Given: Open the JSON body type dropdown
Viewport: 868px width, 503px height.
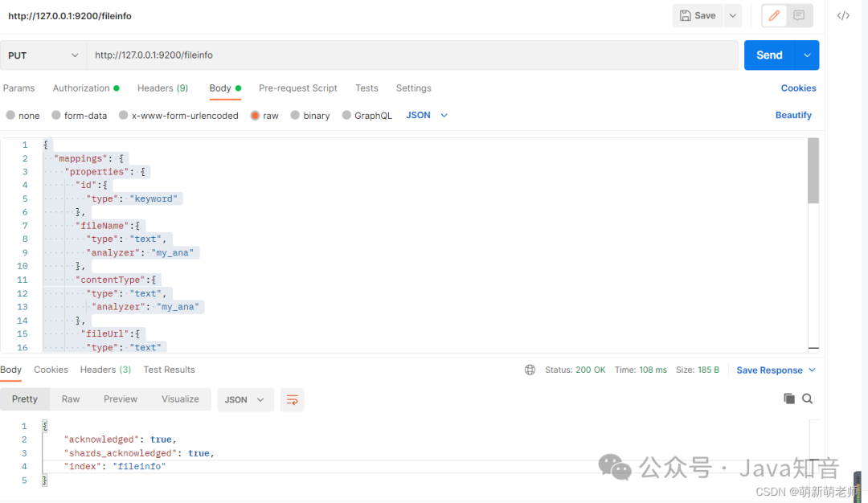Looking at the screenshot, I should coord(427,115).
